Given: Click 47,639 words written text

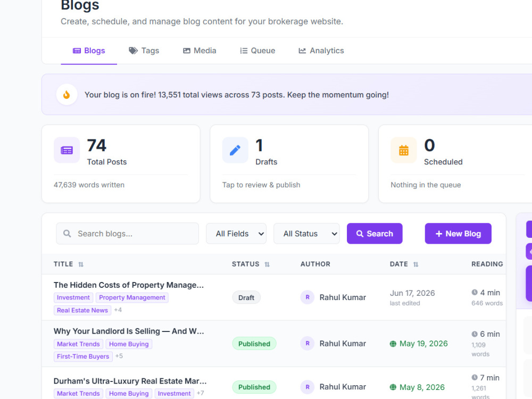Looking at the screenshot, I should [89, 185].
